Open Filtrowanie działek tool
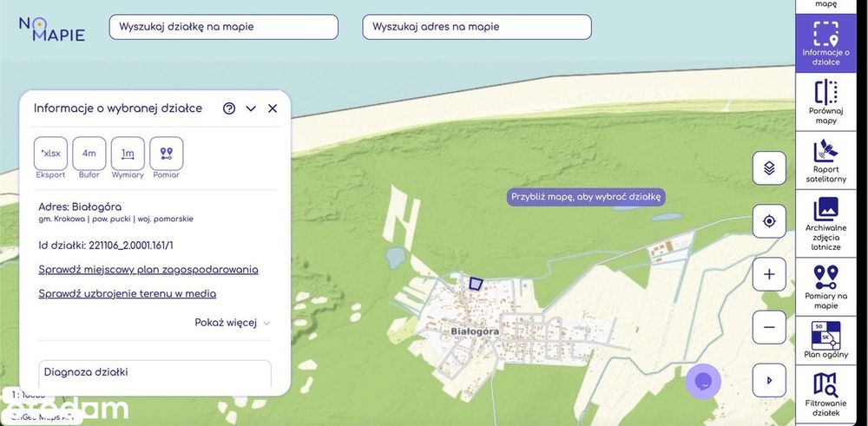This screenshot has width=868, height=426. [x=825, y=393]
